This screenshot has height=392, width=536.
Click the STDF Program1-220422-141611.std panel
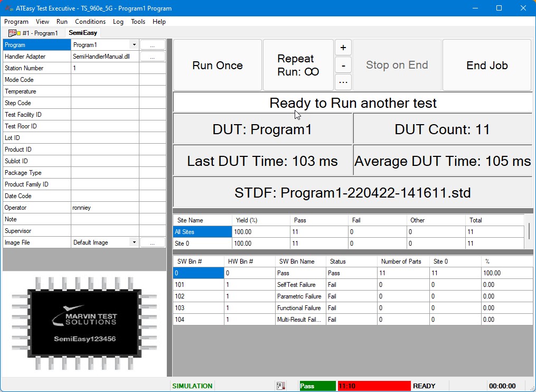coord(352,192)
